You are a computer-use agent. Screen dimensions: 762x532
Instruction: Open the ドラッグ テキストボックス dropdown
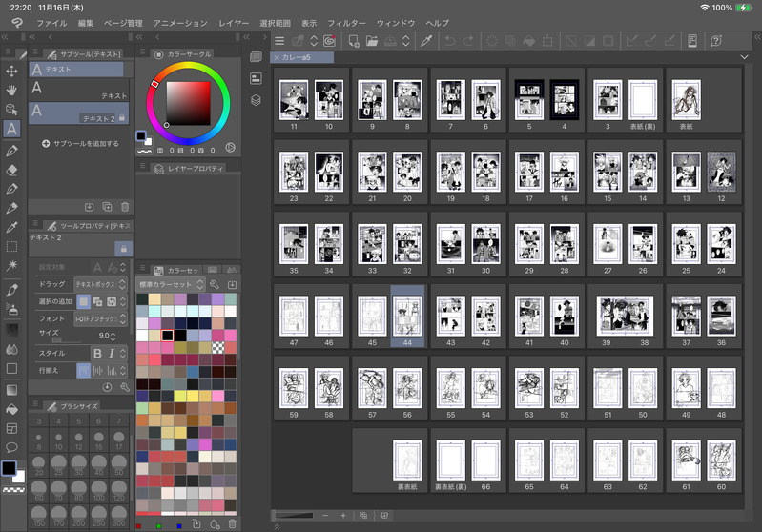[100, 284]
